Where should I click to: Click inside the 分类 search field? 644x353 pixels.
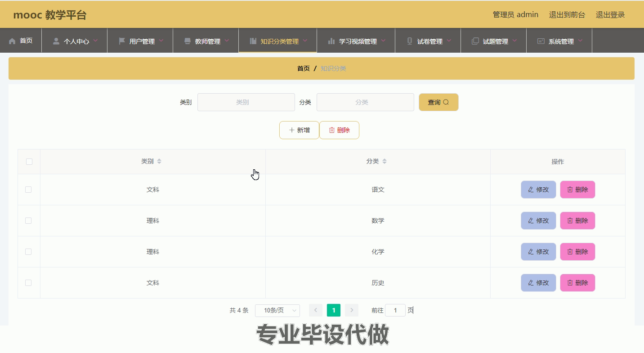[365, 102]
